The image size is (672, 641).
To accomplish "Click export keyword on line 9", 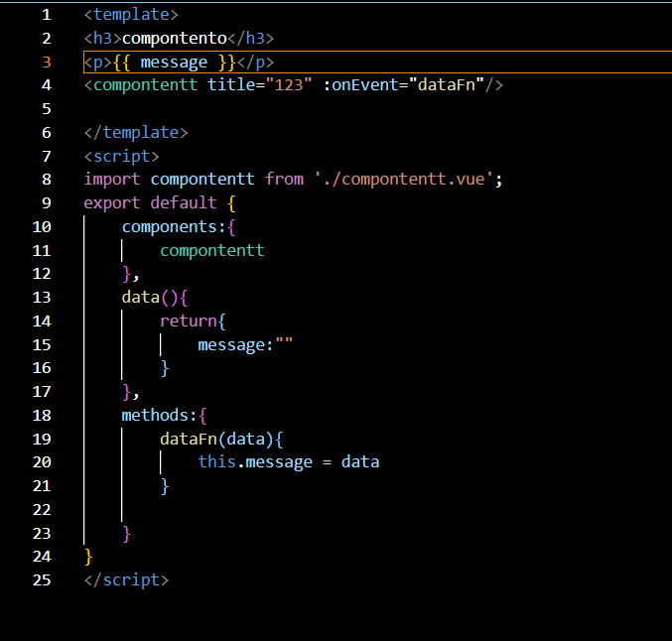I will pyautogui.click(x=112, y=203).
